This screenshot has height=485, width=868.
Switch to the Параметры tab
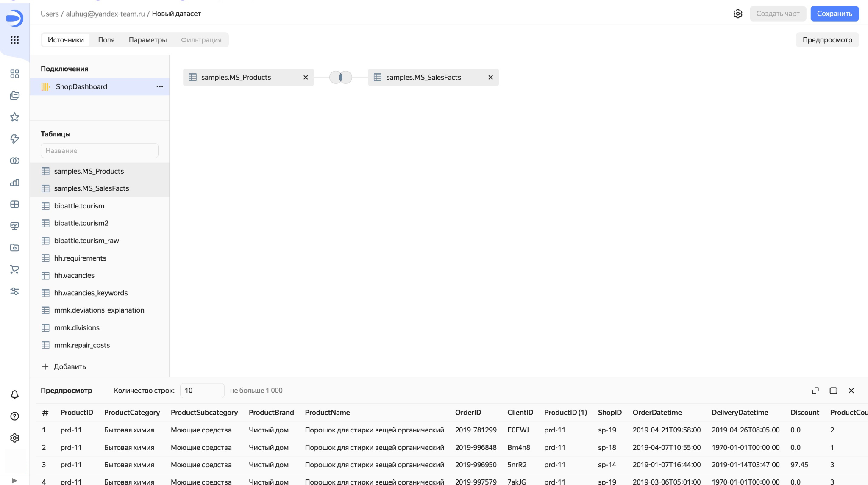147,40
